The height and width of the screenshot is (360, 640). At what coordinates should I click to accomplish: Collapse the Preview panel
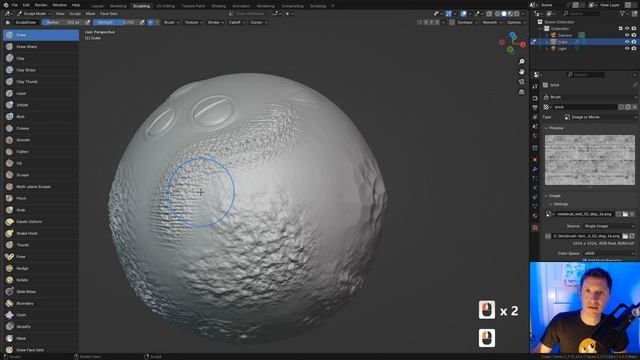point(555,128)
